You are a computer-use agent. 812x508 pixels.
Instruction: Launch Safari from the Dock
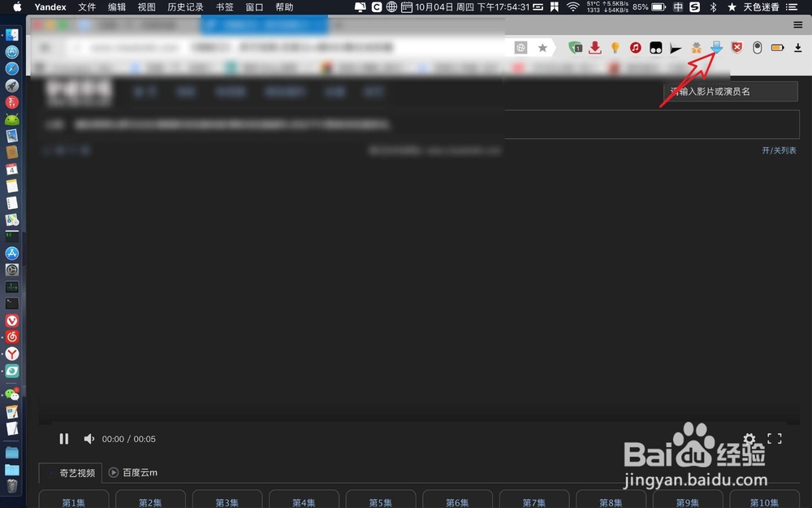(x=12, y=68)
